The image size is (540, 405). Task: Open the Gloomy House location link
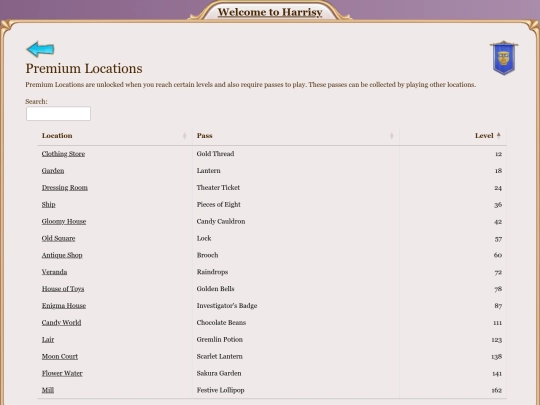click(x=64, y=221)
